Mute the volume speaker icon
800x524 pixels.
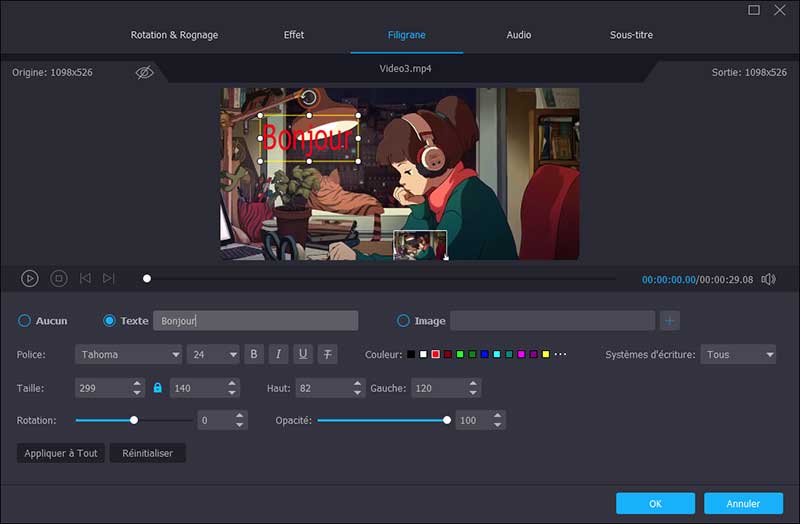tap(768, 279)
